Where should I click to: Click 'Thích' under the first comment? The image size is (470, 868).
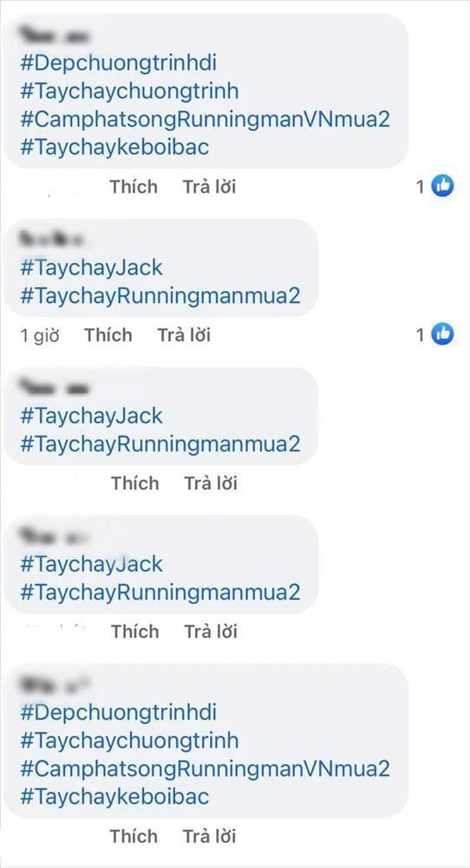134,187
